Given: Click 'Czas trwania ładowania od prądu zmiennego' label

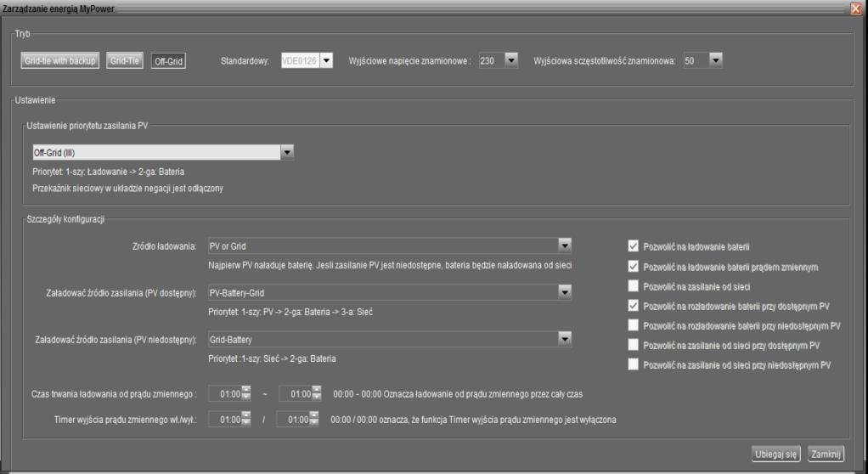Looking at the screenshot, I should [114, 394].
